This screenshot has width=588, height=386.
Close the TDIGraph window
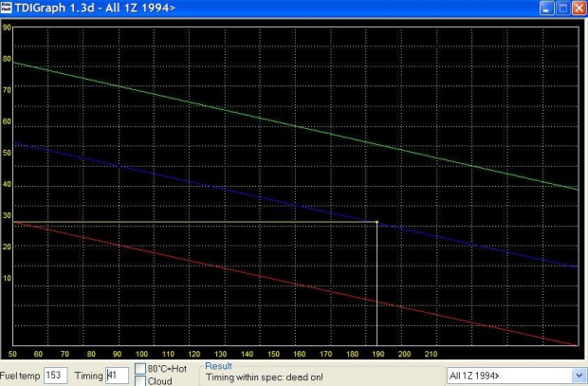coord(579,8)
